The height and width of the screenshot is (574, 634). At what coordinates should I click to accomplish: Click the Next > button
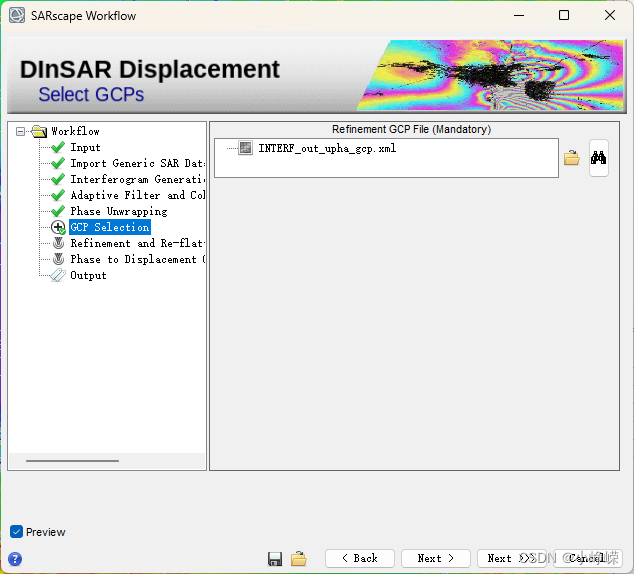[436, 558]
